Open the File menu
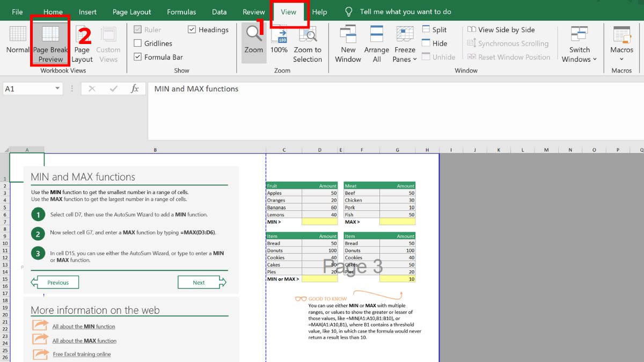644x362 pixels. [17, 12]
